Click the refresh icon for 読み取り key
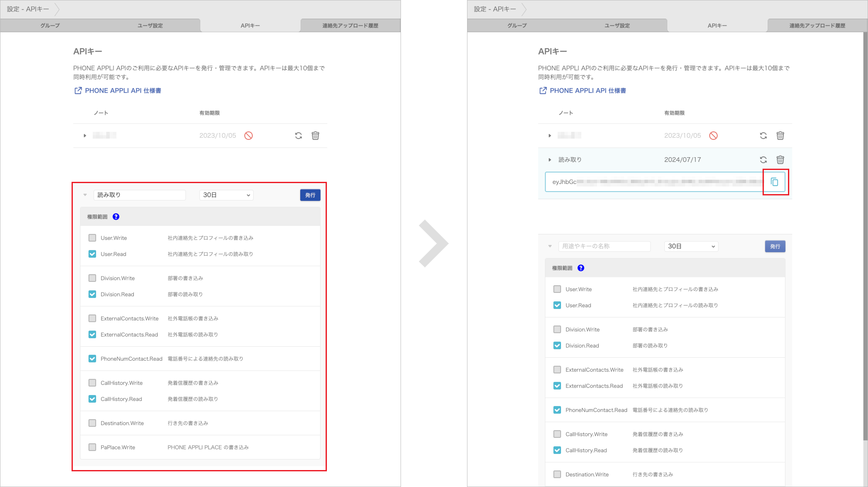 [764, 159]
